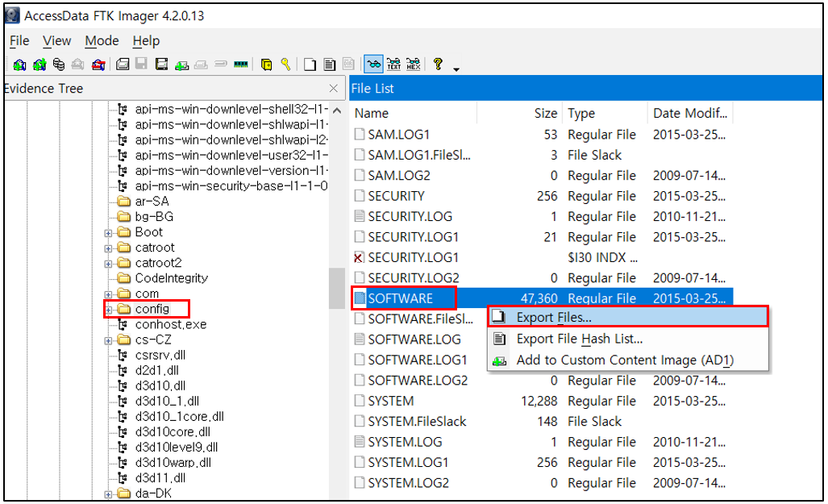Select the SECURITY.LOG file row

pos(542,217)
